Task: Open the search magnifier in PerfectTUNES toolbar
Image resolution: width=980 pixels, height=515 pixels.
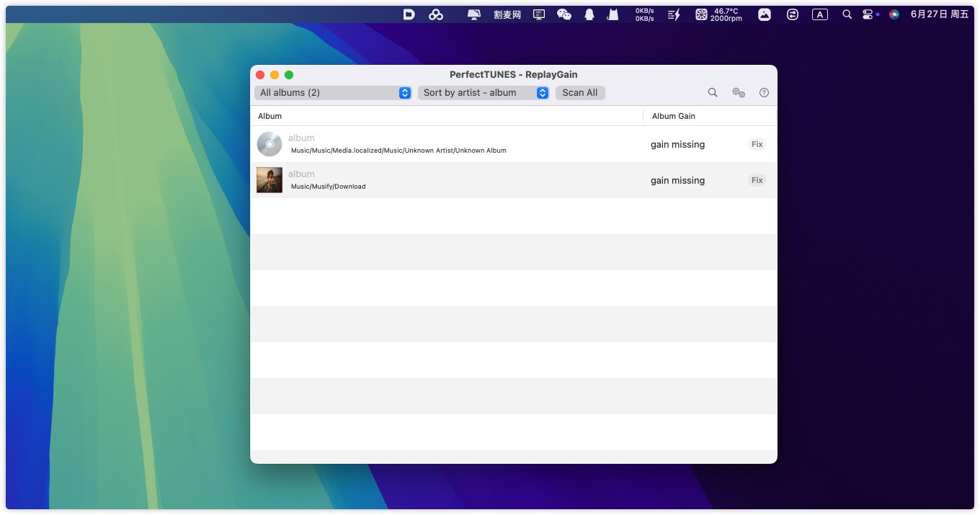Action: coord(713,93)
